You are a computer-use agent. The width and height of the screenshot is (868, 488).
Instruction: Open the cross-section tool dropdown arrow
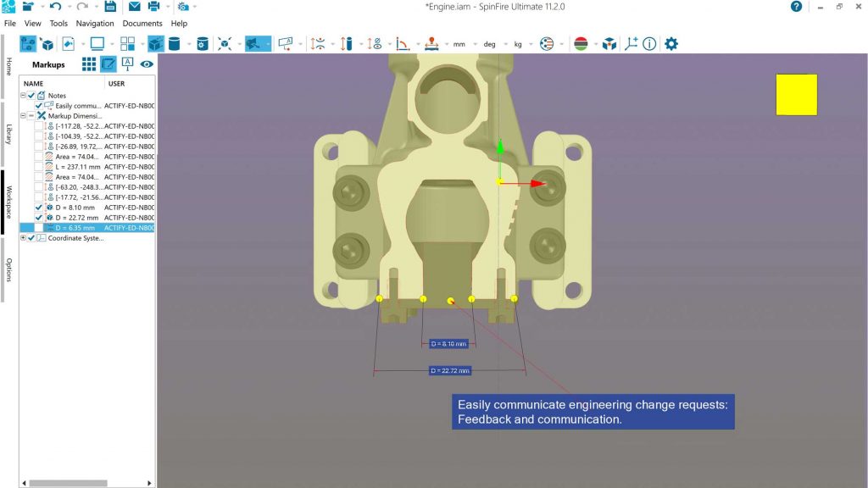coord(268,44)
